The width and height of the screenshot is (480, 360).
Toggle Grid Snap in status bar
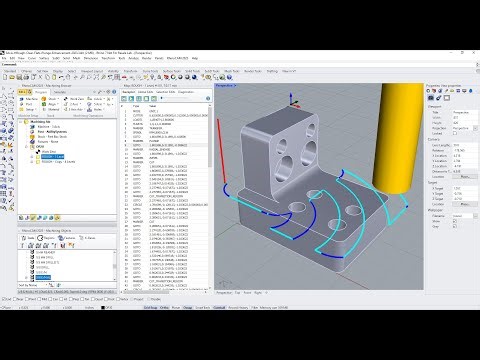point(150,308)
